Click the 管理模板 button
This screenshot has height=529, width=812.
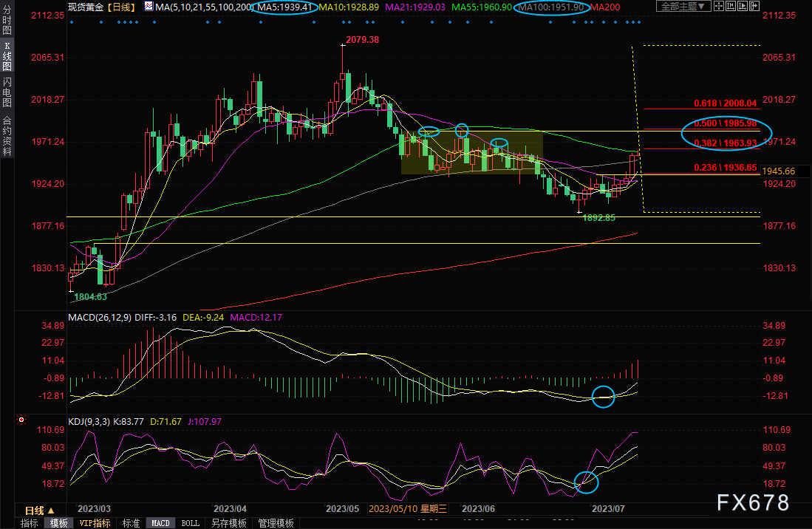point(276,523)
